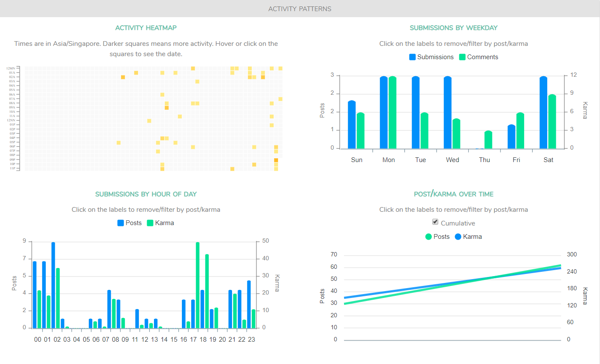Click the '06A' heatmap row label
The image size is (600, 364).
tap(12, 95)
